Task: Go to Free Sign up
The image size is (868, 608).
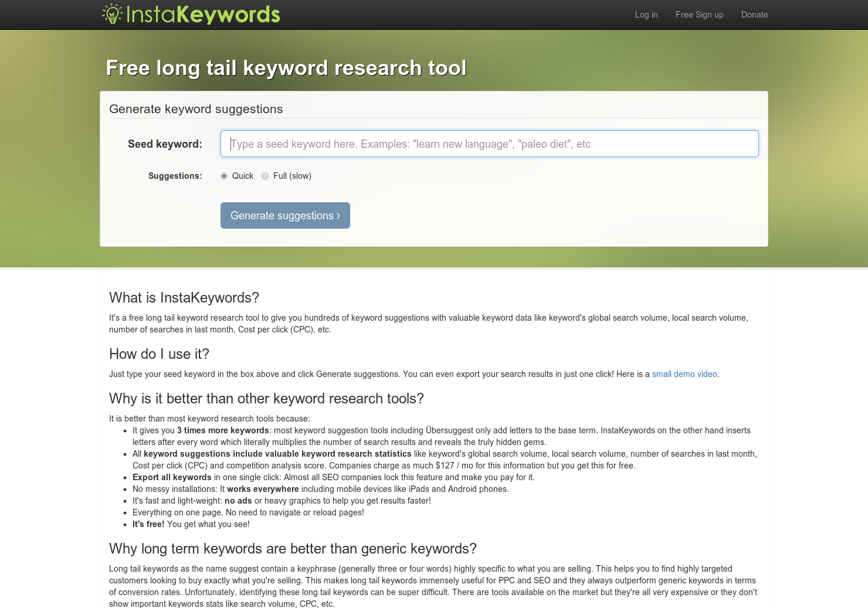Action: point(699,15)
